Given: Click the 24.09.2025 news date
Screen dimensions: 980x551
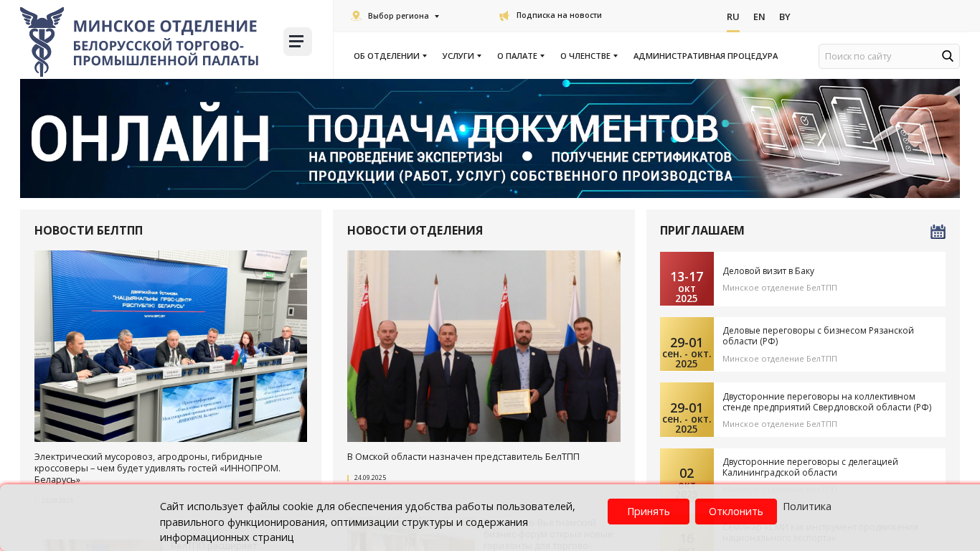Looking at the screenshot, I should tap(370, 478).
